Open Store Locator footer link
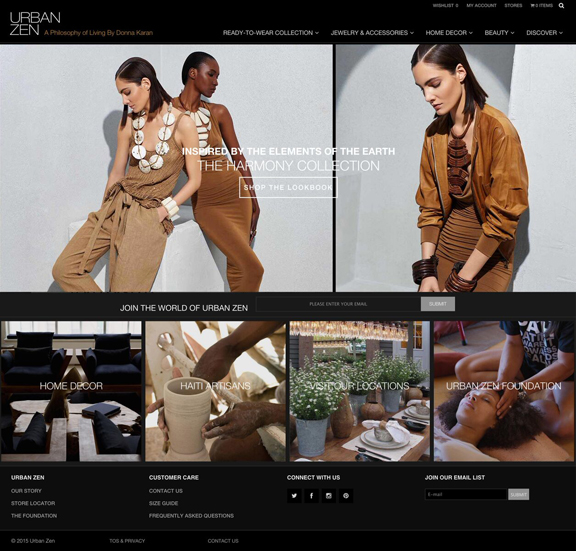This screenshot has height=551, width=576. [33, 503]
